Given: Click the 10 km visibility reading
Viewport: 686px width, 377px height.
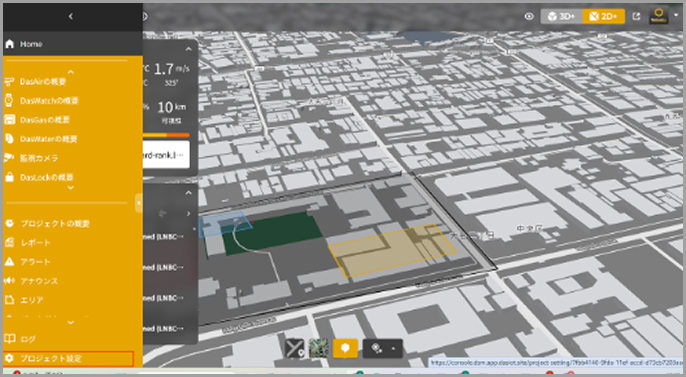Looking at the screenshot, I should pos(172,107).
